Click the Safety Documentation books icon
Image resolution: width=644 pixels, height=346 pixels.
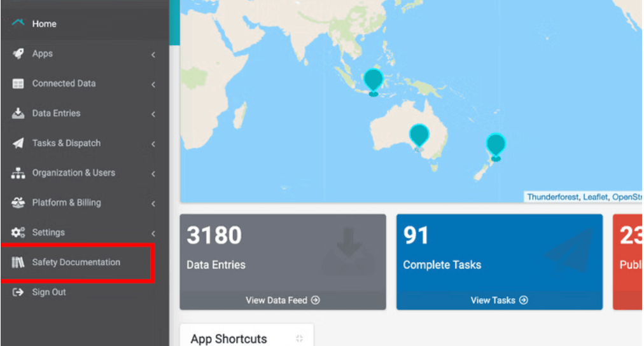(18, 263)
